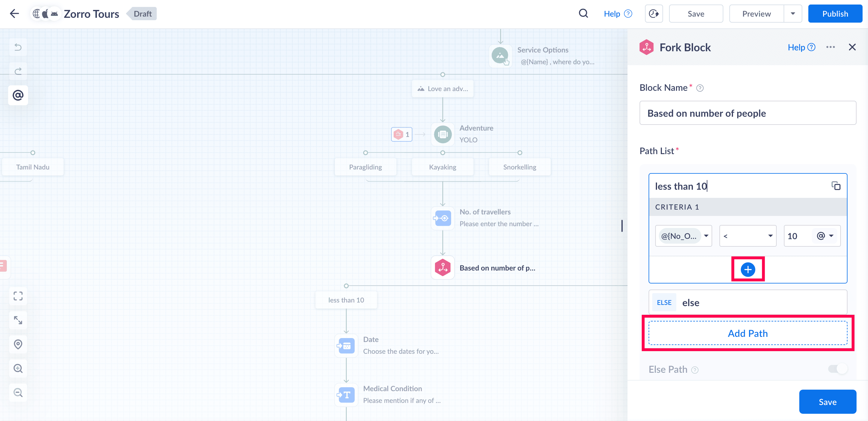Open Help link in Fork Block panel

click(801, 47)
